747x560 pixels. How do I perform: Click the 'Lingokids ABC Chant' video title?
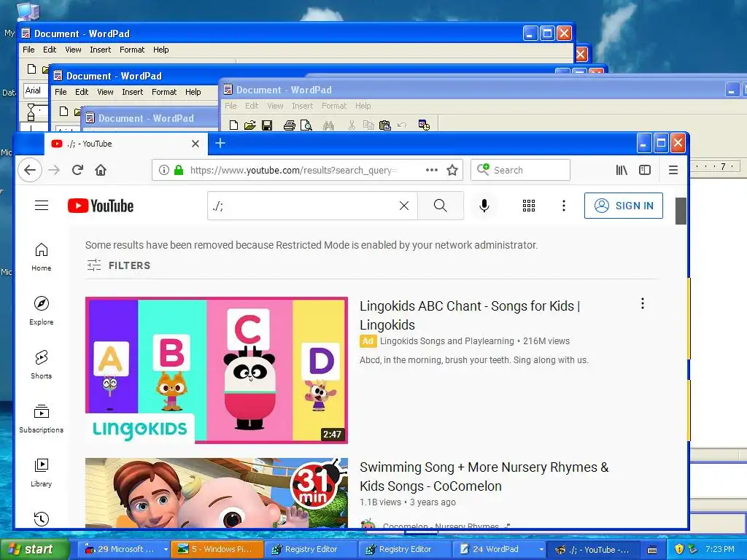[470, 315]
